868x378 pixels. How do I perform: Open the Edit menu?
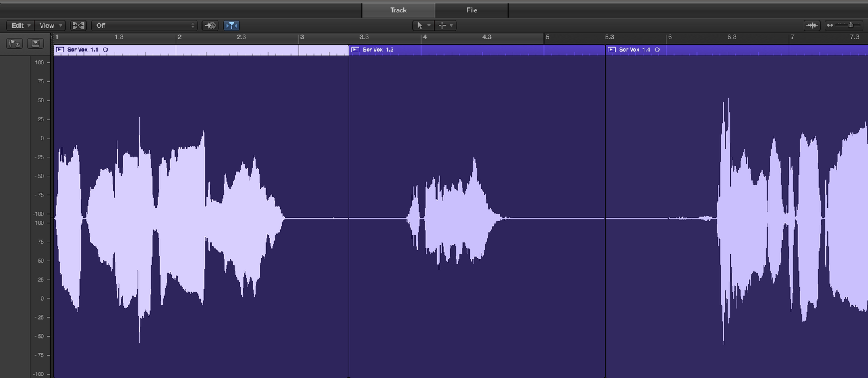[21, 25]
